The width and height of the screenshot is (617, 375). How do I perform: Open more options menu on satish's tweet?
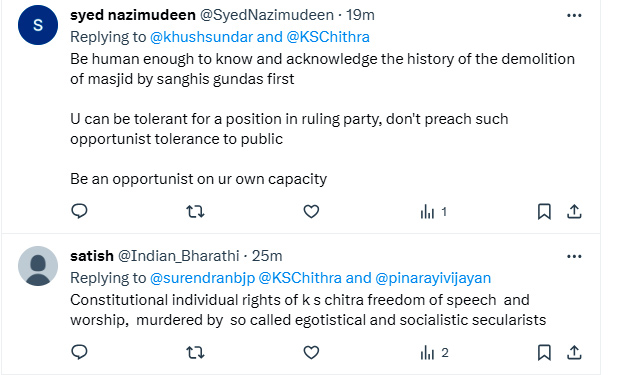point(574,257)
